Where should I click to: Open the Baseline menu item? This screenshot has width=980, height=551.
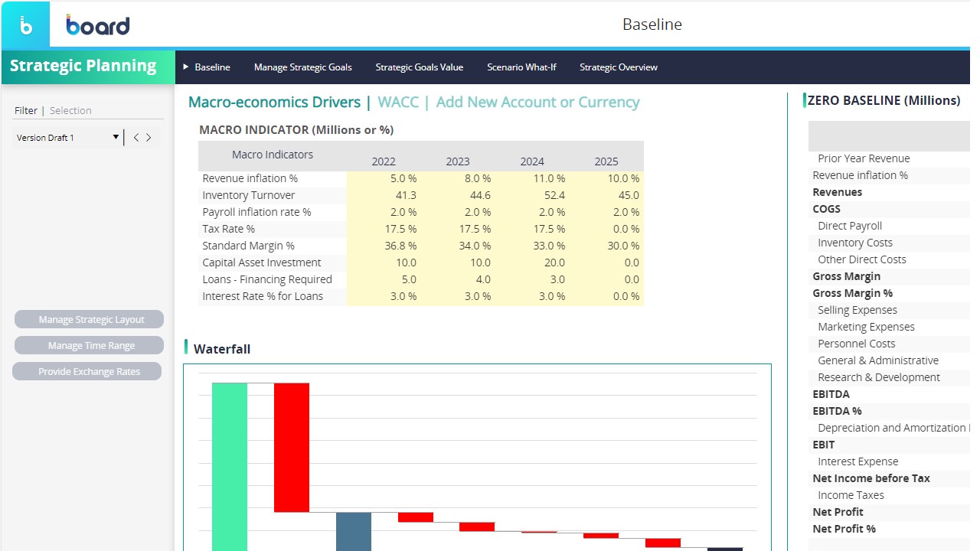click(x=212, y=67)
